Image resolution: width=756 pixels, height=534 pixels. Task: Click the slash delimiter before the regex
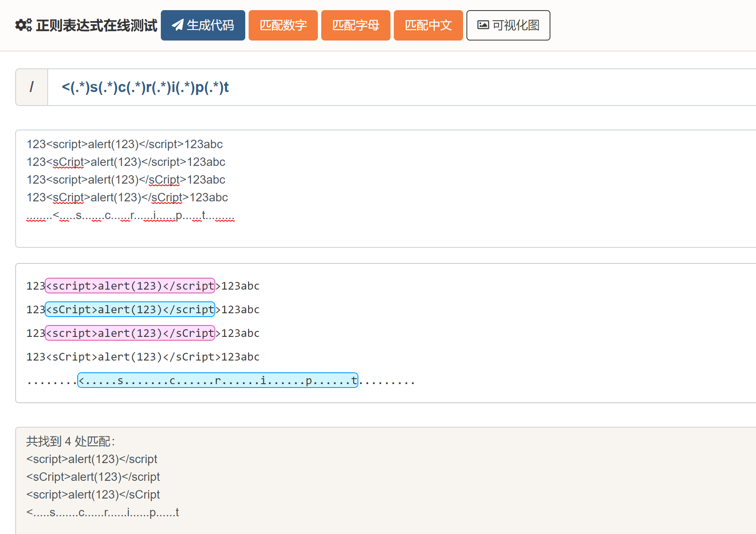point(32,87)
